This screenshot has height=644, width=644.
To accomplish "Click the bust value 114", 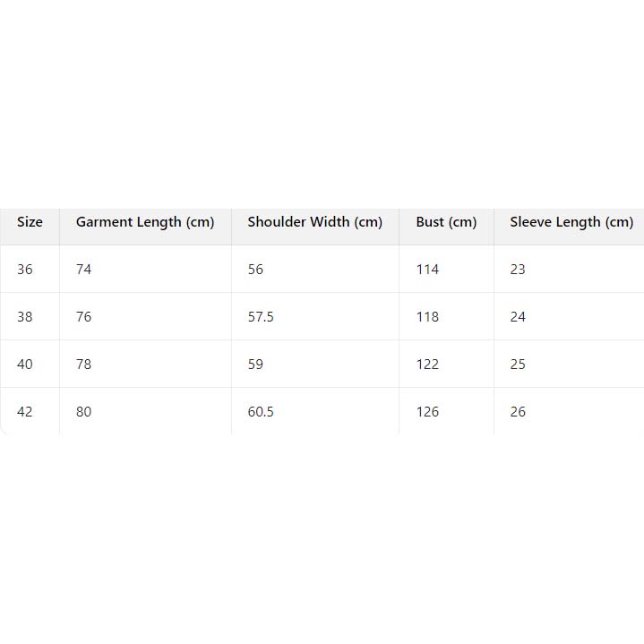I will point(427,270).
